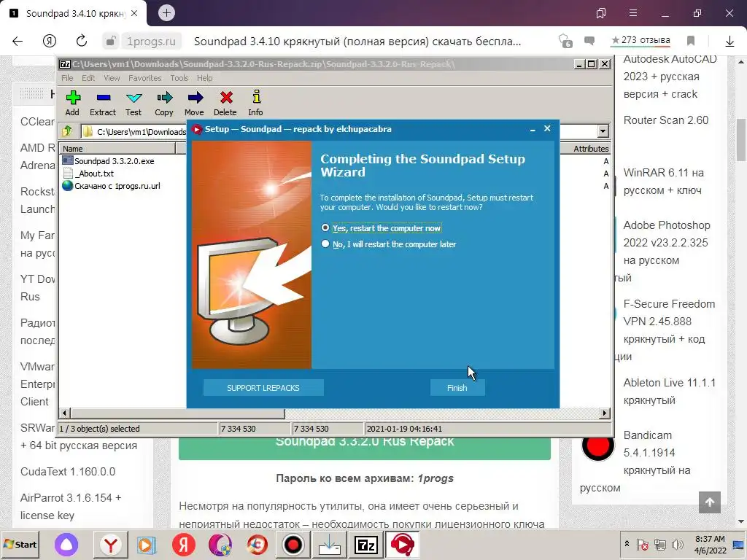Image resolution: width=747 pixels, height=560 pixels.
Task: Click the Alice purple assistant taskbar icon
Action: click(x=66, y=544)
